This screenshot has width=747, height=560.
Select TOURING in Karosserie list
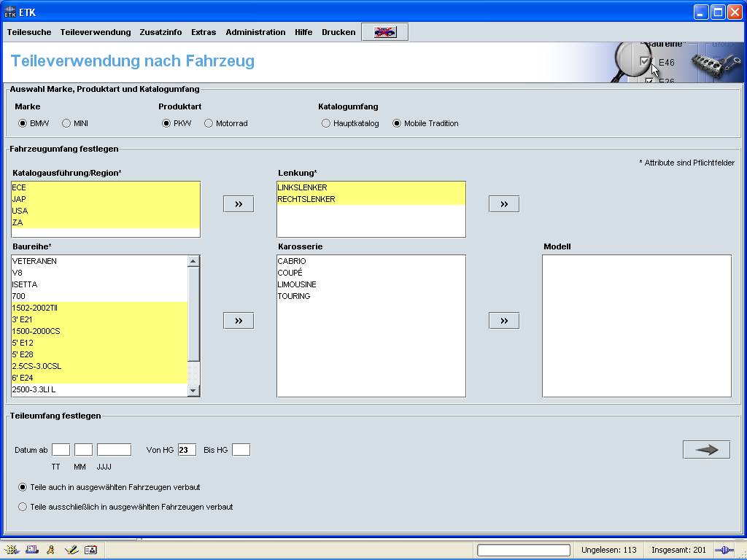click(x=371, y=296)
